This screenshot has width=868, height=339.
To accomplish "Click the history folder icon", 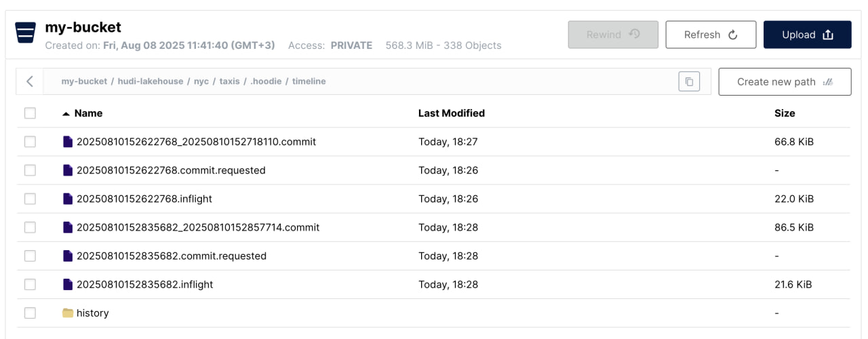I will 67,313.
